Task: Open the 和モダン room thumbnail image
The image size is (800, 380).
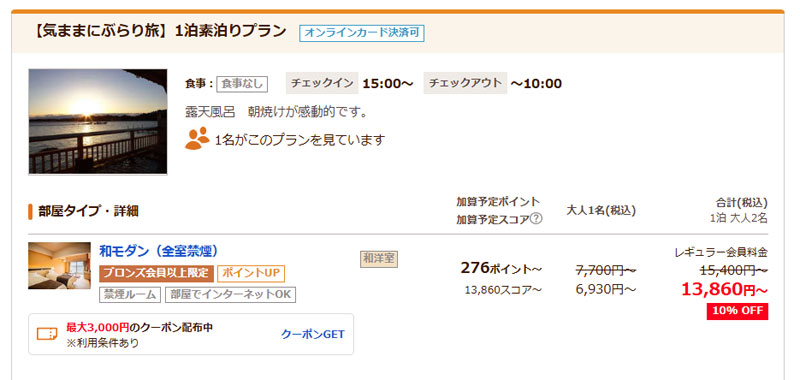Action: 59,266
